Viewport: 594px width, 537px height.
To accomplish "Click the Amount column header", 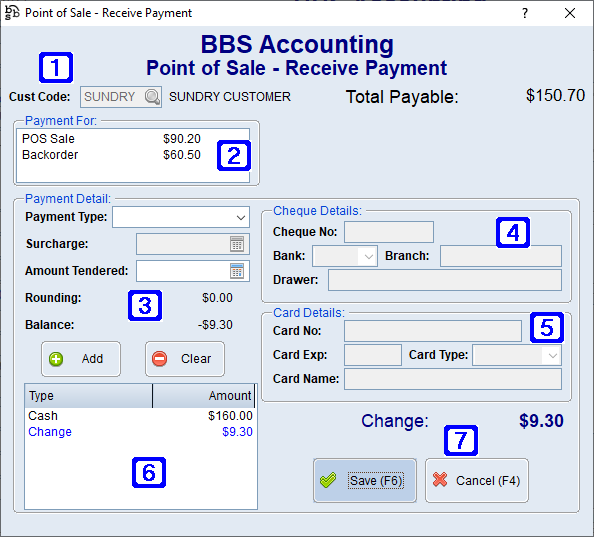I will (x=203, y=396).
